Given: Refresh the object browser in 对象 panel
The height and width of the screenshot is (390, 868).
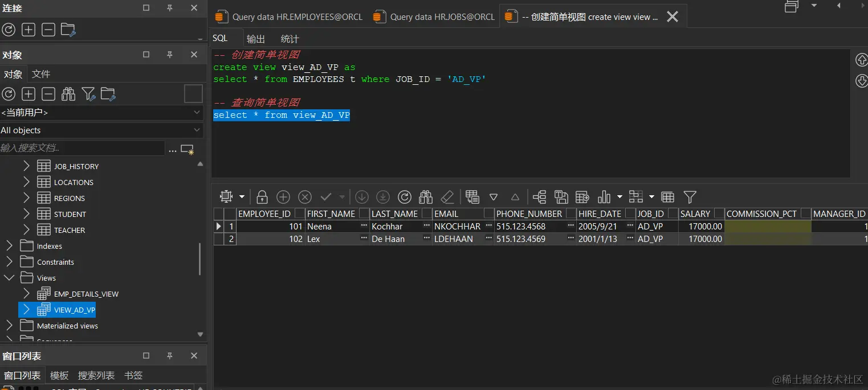Looking at the screenshot, I should click(x=9, y=94).
